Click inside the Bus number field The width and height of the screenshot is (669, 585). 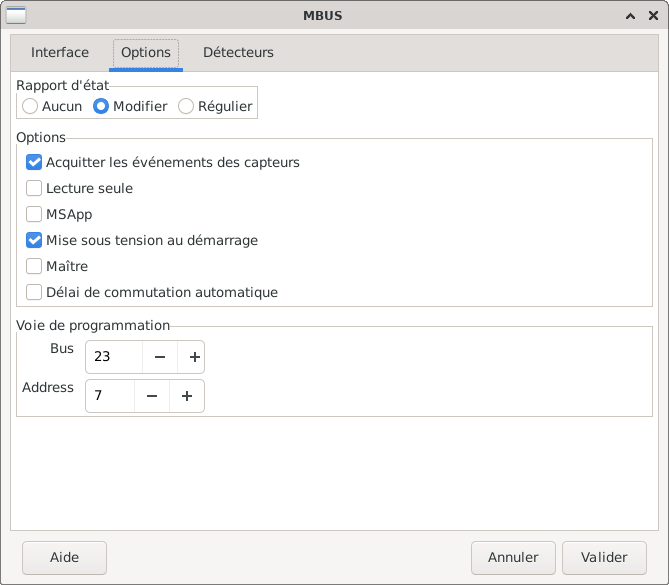114,357
